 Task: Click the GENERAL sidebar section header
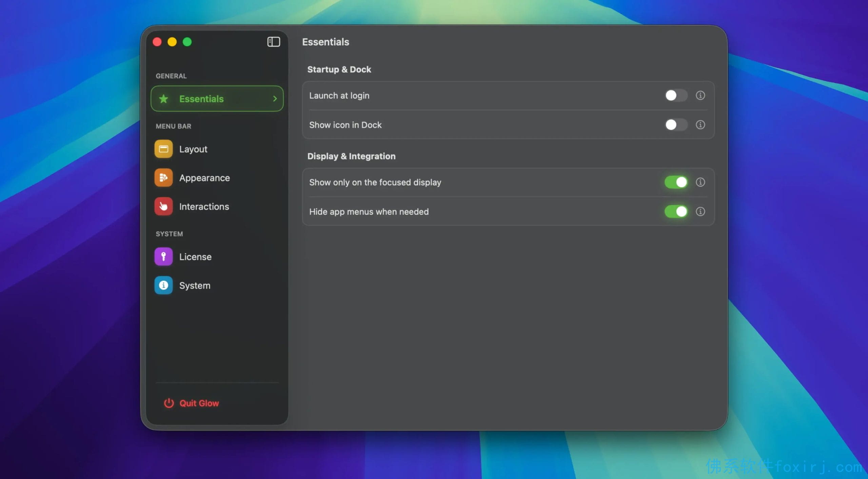[171, 76]
